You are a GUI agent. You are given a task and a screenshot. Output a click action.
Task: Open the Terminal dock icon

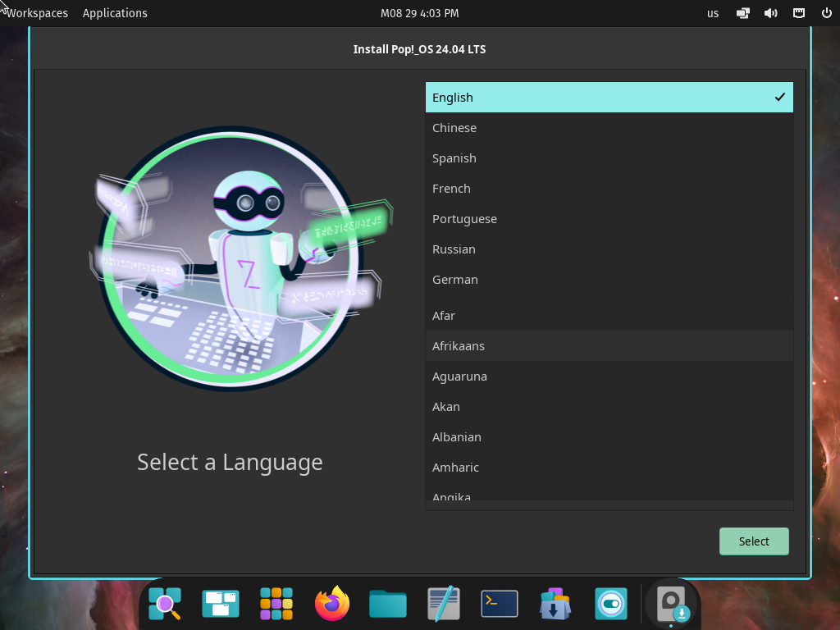point(500,603)
